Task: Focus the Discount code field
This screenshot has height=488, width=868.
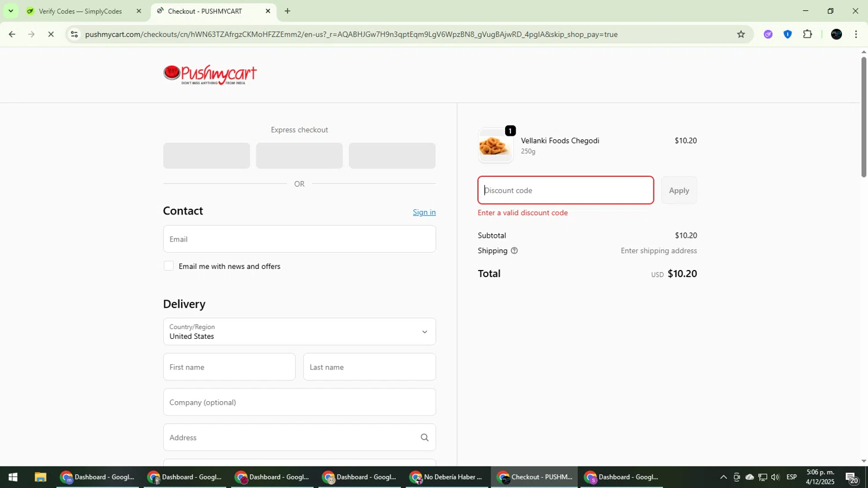Action: click(565, 190)
